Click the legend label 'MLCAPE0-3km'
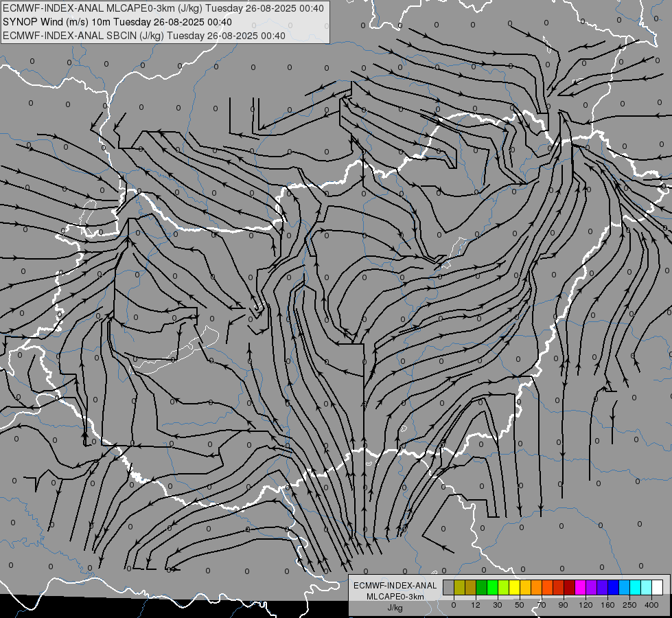 [x=395, y=597]
